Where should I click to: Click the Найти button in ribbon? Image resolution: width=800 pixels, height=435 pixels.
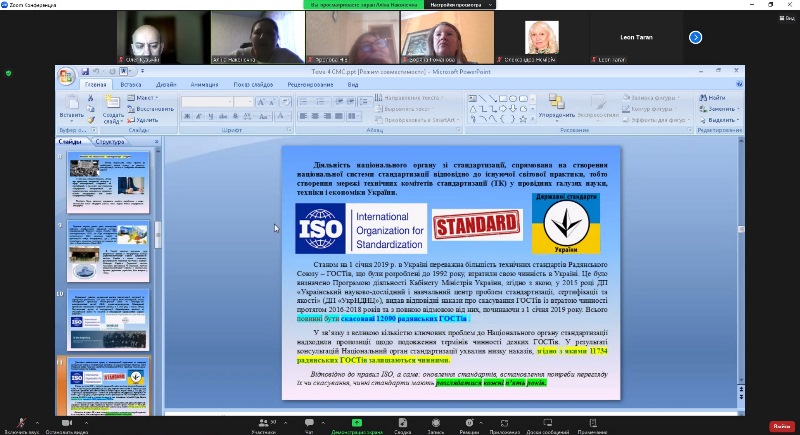tap(714, 97)
